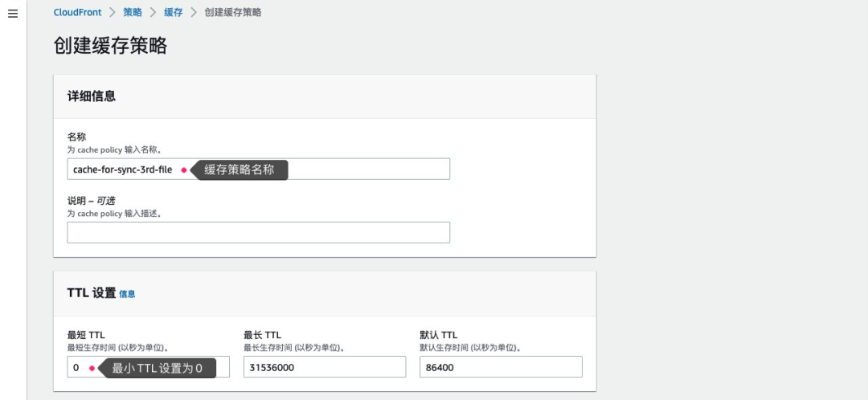Click the 创建缓存策略 breadcrumb item
The width and height of the screenshot is (868, 400).
point(233,12)
